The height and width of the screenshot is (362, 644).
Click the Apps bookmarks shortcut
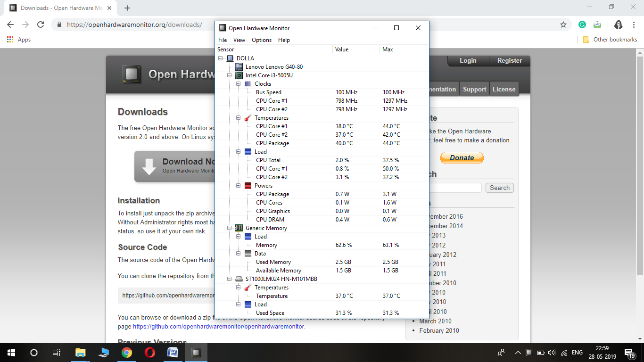tap(19, 40)
